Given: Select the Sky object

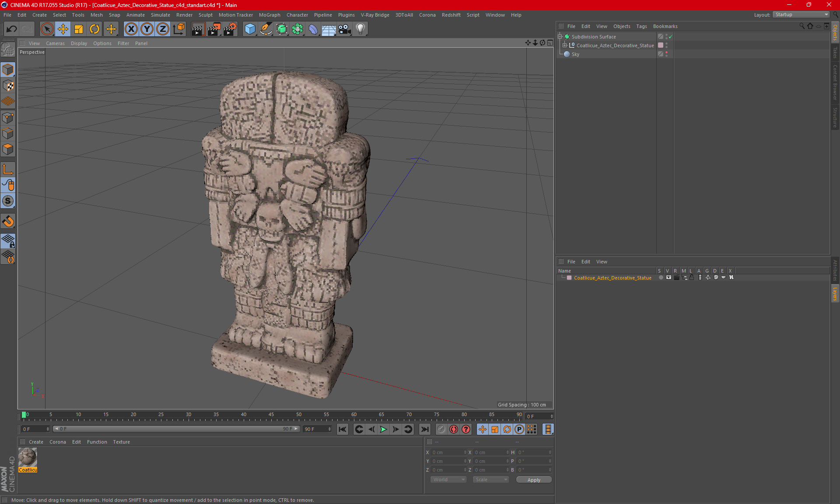Looking at the screenshot, I should (x=575, y=54).
